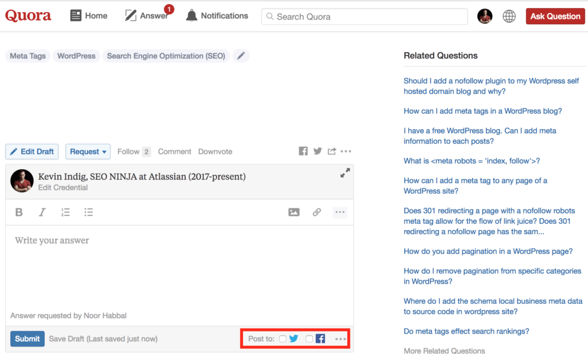This screenshot has width=588, height=364.
Task: Open 'How can I add meta tags in a WordPress blog?'
Action: 482,111
